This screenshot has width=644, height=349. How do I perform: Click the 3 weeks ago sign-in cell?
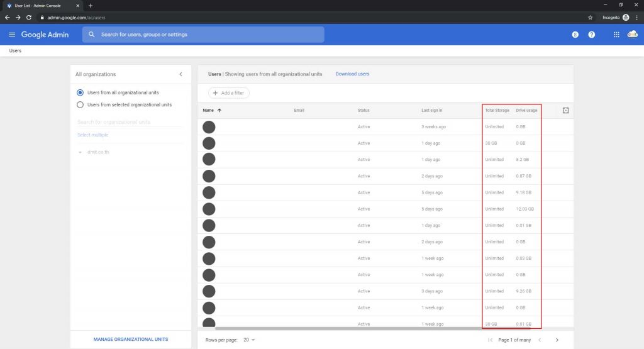[x=433, y=127]
